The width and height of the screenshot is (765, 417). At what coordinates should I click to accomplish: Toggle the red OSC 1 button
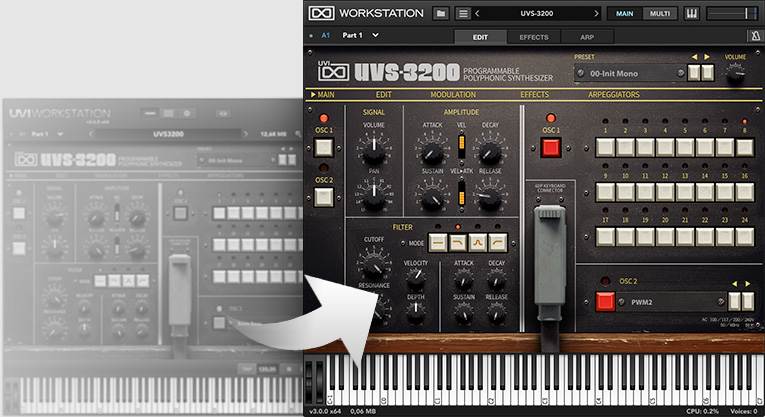point(551,147)
